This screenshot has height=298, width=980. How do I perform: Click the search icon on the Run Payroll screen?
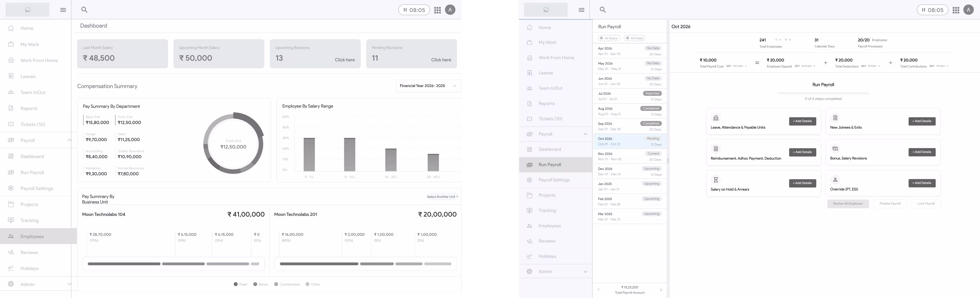pos(603,10)
